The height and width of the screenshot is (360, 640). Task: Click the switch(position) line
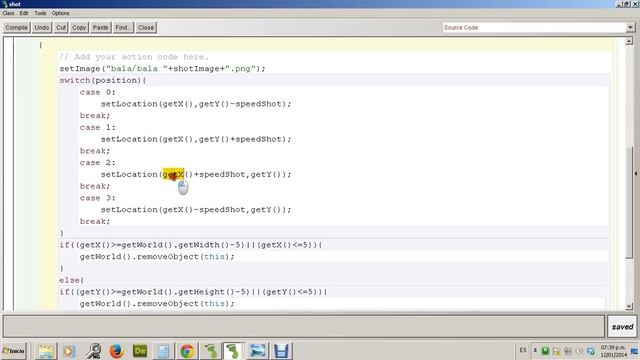(x=102, y=80)
